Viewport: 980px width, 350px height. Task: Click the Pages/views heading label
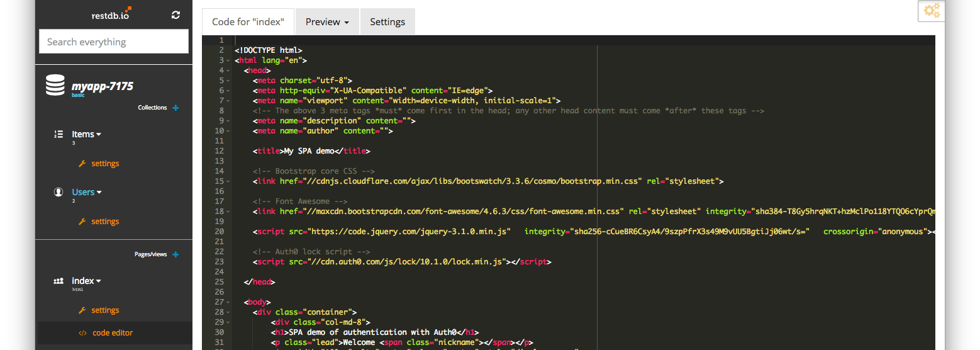(151, 254)
